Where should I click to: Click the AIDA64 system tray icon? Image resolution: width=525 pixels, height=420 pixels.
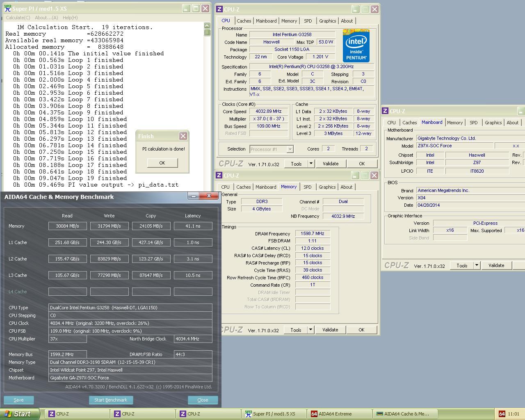click(x=502, y=414)
